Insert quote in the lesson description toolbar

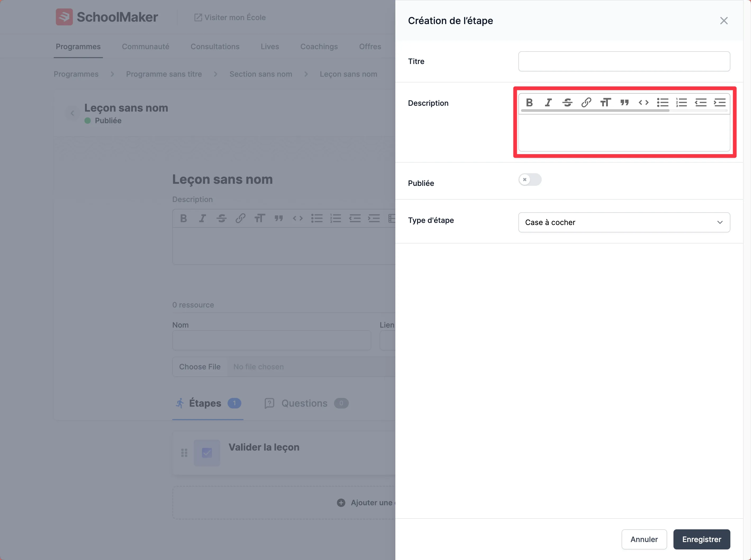pos(279,218)
